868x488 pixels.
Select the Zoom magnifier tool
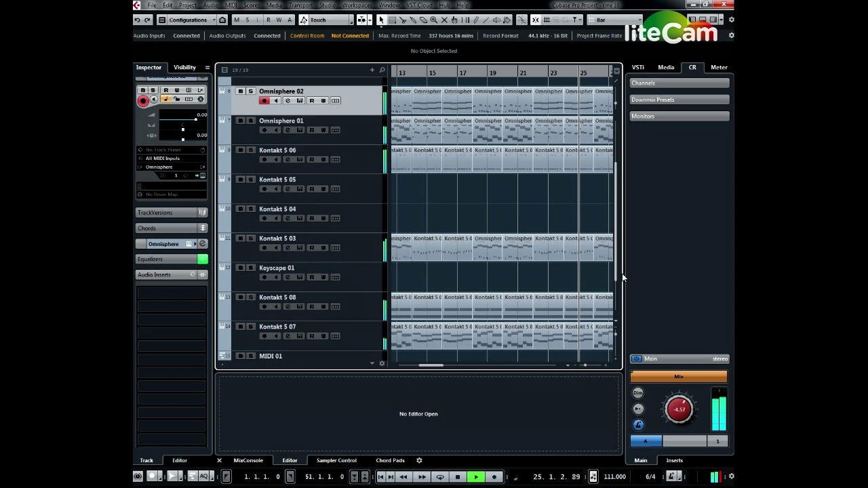coord(434,20)
